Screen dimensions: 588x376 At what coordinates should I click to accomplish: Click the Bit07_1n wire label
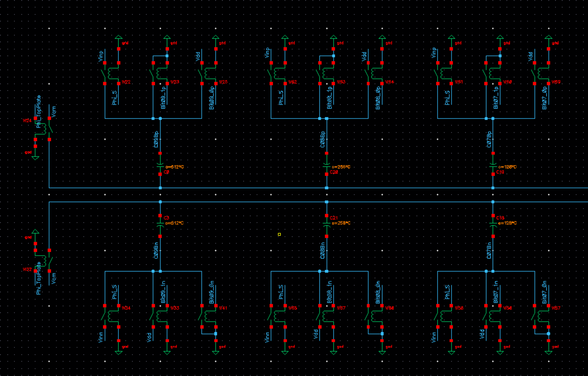tap(496, 292)
